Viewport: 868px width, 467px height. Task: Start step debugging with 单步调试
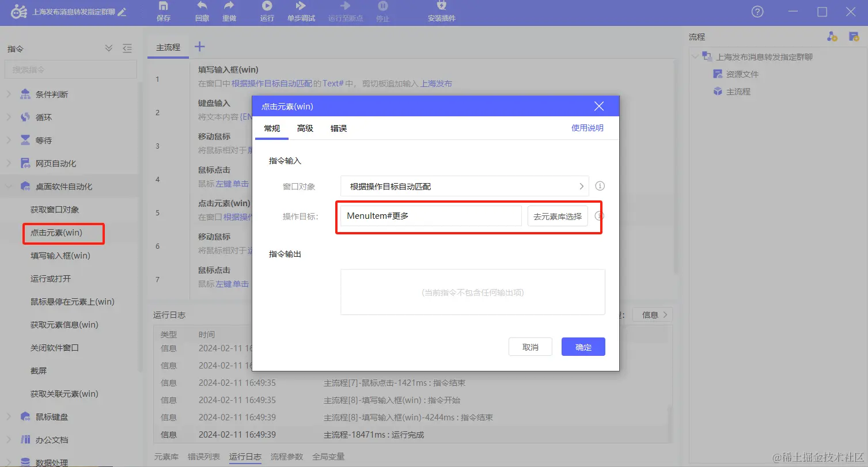[301, 6]
